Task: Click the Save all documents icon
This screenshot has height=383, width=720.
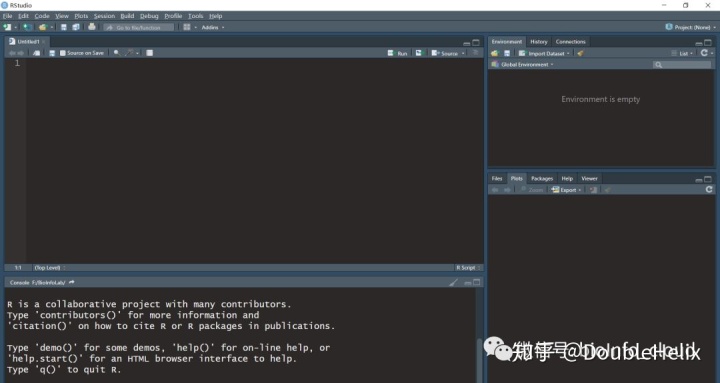Action: click(76, 27)
